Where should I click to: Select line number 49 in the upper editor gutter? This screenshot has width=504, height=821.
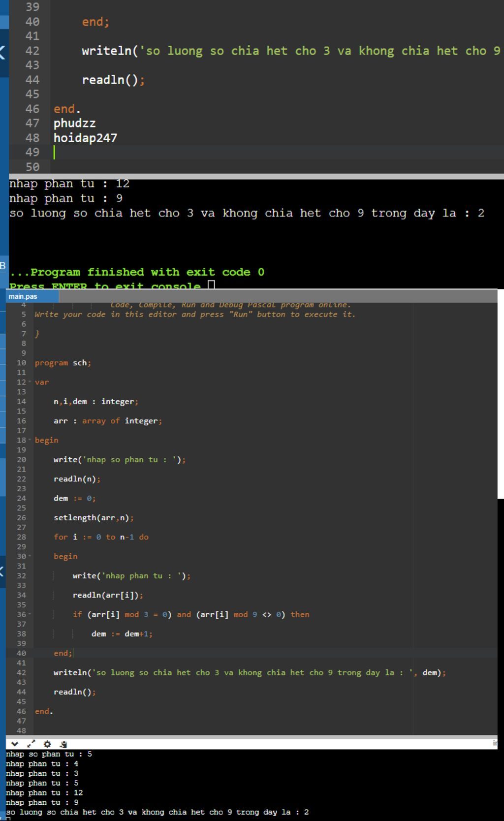pos(32,152)
